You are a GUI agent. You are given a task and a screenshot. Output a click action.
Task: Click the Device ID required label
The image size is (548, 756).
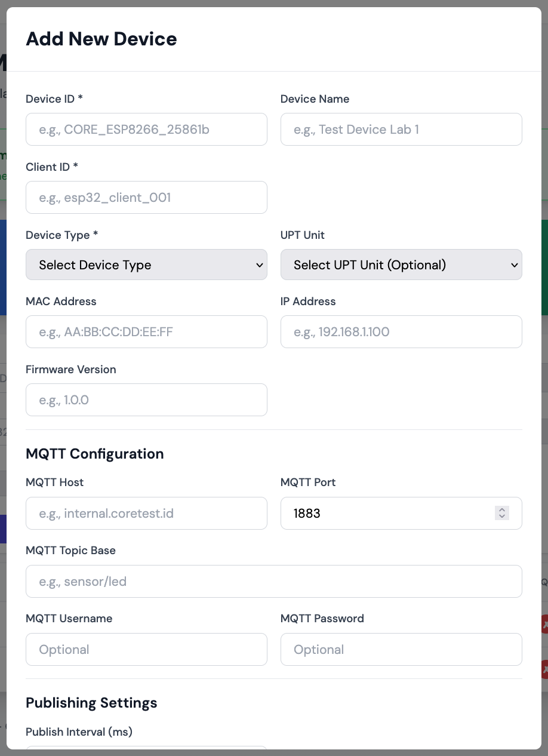coord(54,99)
